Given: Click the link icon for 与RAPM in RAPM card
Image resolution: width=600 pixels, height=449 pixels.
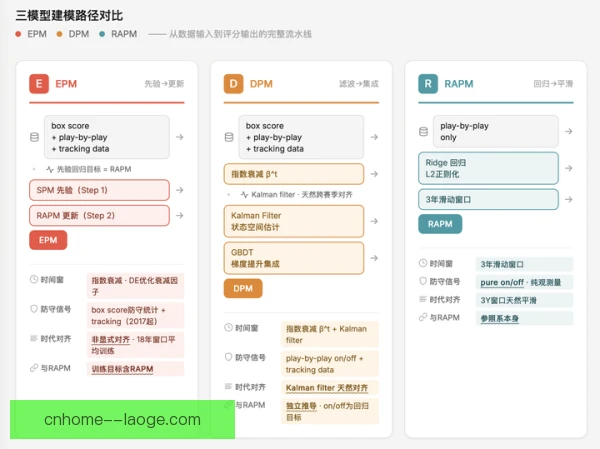Looking at the screenshot, I should point(423,317).
